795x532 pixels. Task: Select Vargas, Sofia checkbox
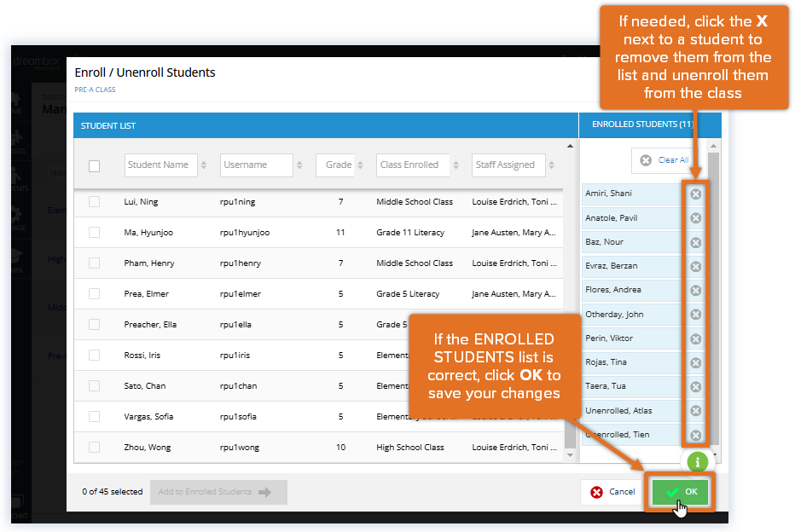[x=95, y=417]
